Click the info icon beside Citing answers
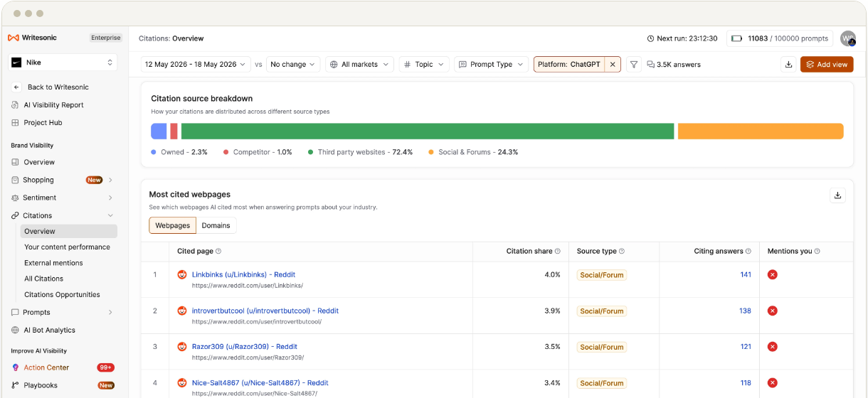 pyautogui.click(x=748, y=251)
